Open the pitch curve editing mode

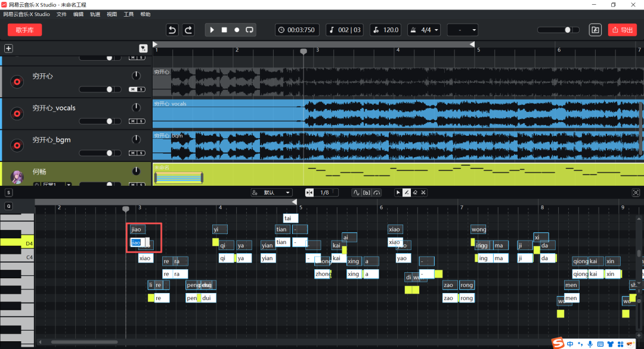coord(357,192)
